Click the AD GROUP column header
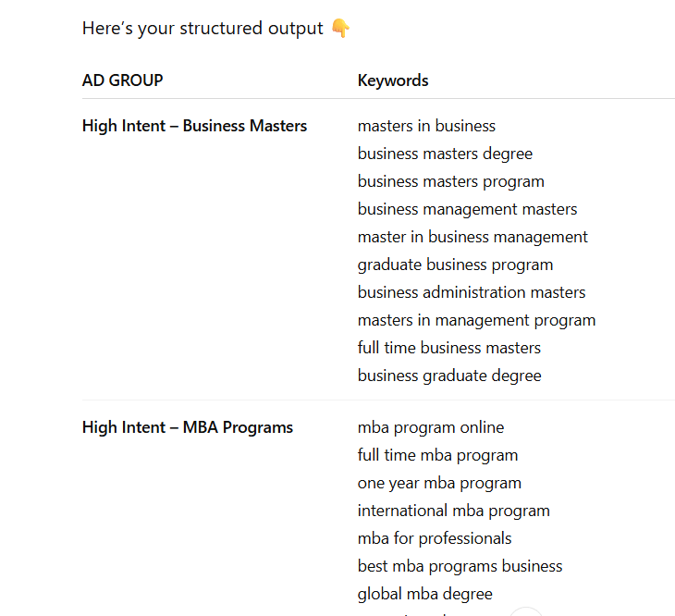675x616 pixels. (123, 80)
